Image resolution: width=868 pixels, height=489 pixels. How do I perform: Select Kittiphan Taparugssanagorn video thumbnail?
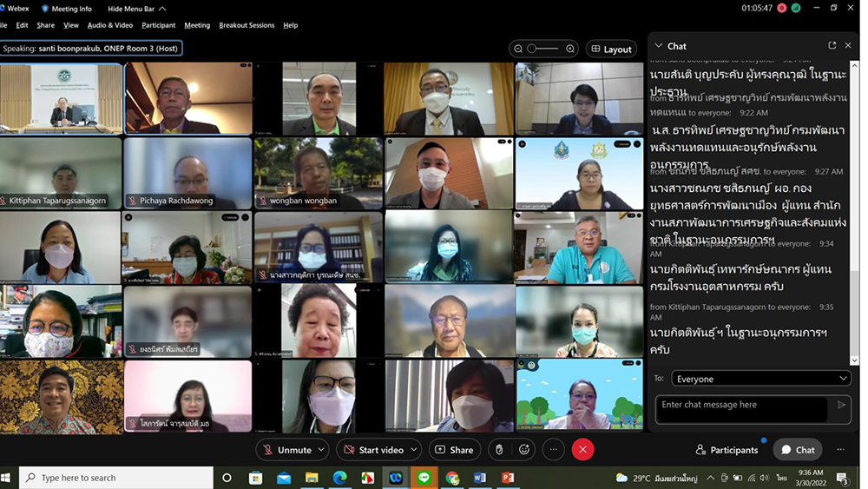click(x=61, y=174)
